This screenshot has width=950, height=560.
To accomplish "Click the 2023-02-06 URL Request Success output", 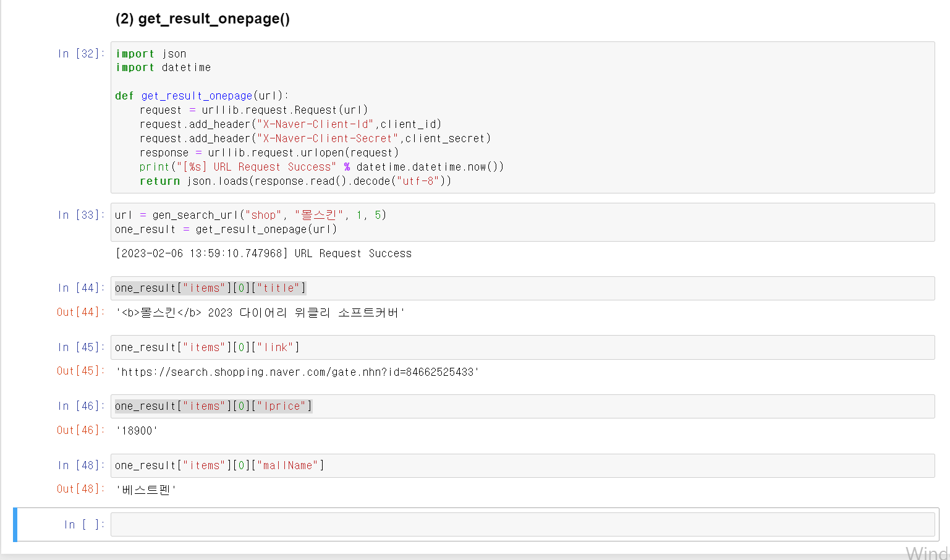I will 263,253.
